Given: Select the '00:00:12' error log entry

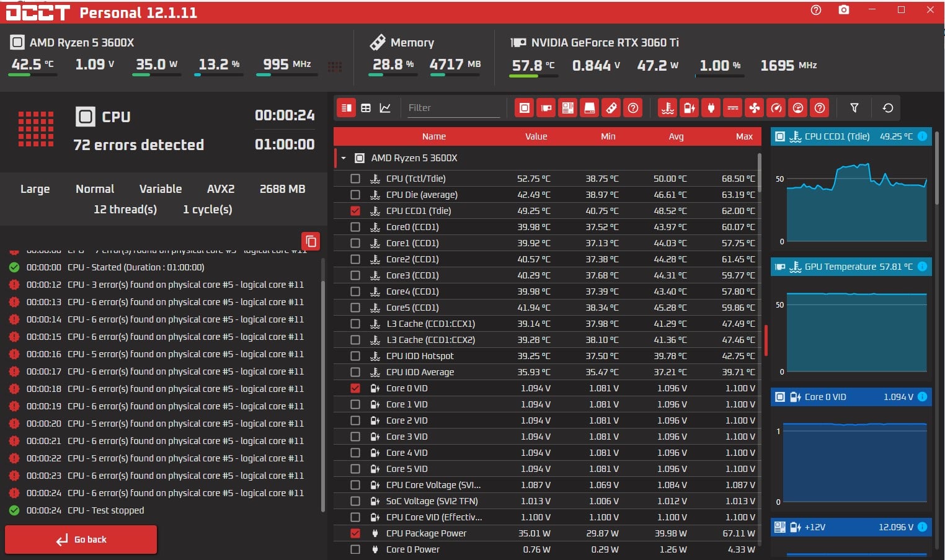Looking at the screenshot, I should click(165, 285).
